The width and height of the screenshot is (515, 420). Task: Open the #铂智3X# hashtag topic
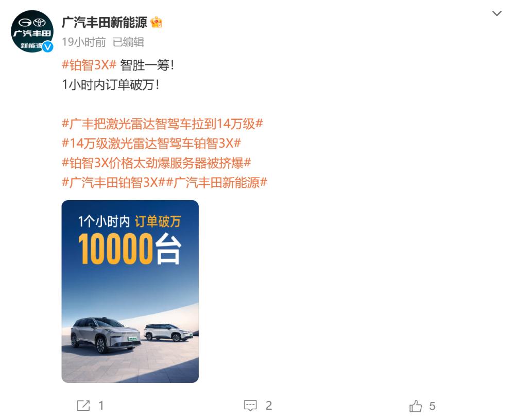[x=89, y=65]
